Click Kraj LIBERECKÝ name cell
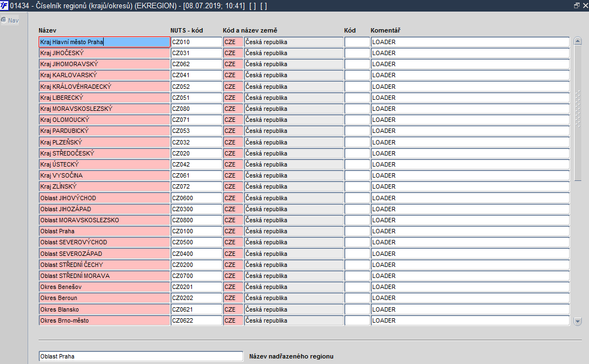 (104, 98)
